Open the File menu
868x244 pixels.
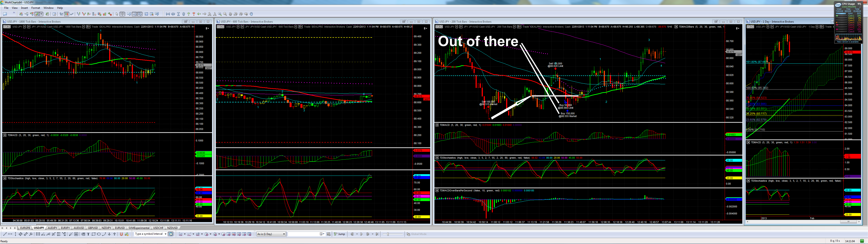pos(6,8)
